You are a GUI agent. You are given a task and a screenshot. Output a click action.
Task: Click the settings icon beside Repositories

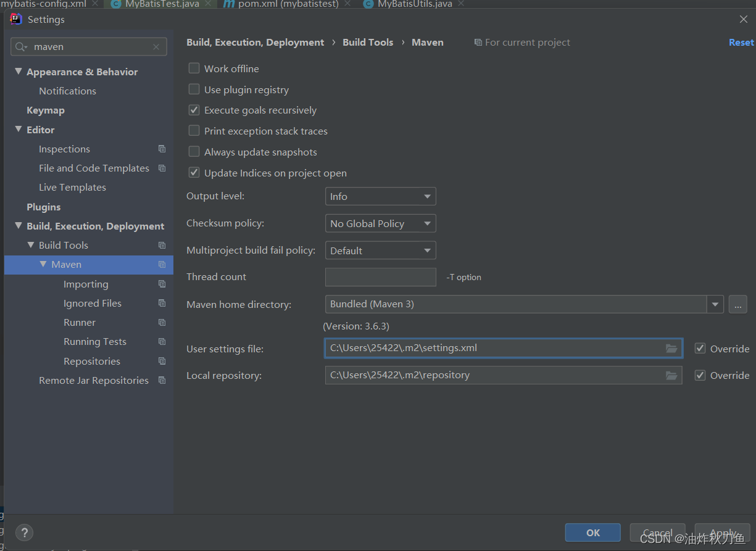tap(161, 361)
